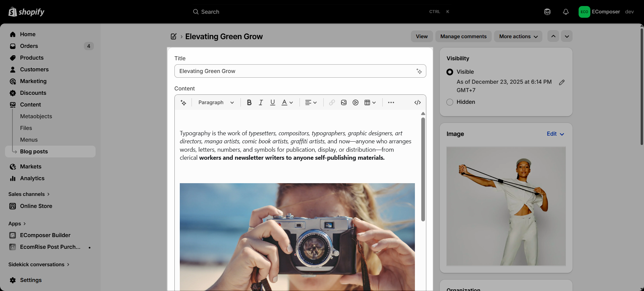644x291 pixels.
Task: Click Manage comments button
Action: [463, 37]
